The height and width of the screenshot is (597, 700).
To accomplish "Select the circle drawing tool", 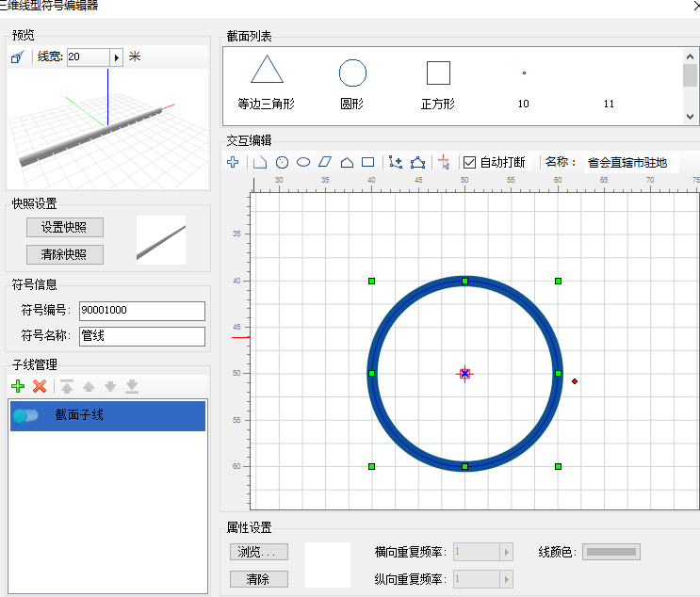I will [x=282, y=162].
